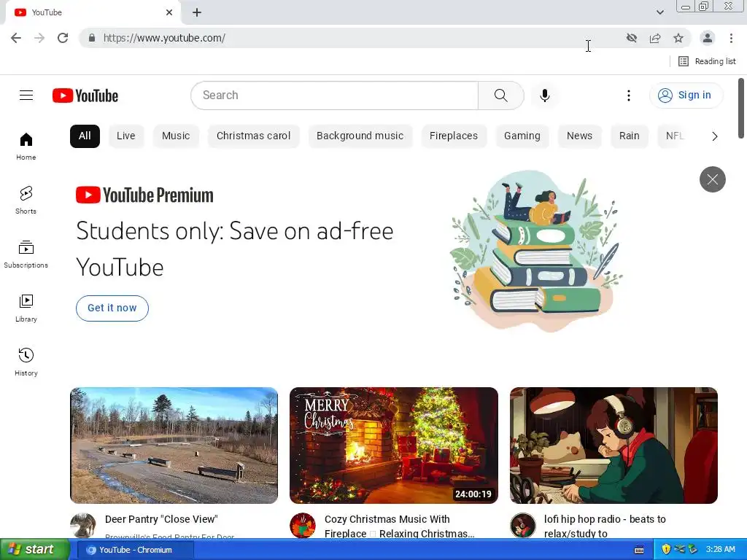Click the go-forward arrow in browser
Viewport: 747px width, 560px height.
pos(39,38)
